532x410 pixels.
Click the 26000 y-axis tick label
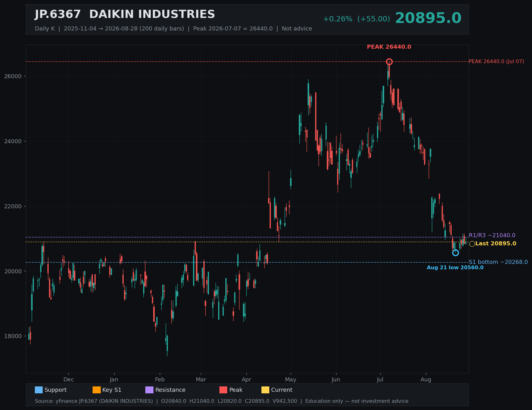click(x=13, y=76)
